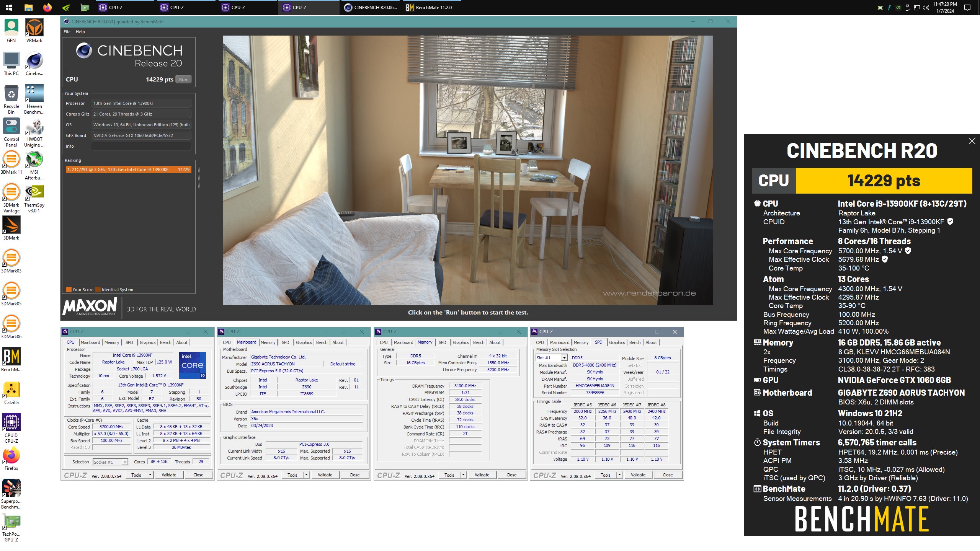Click the Intel Core i9 logo badge

[193, 365]
